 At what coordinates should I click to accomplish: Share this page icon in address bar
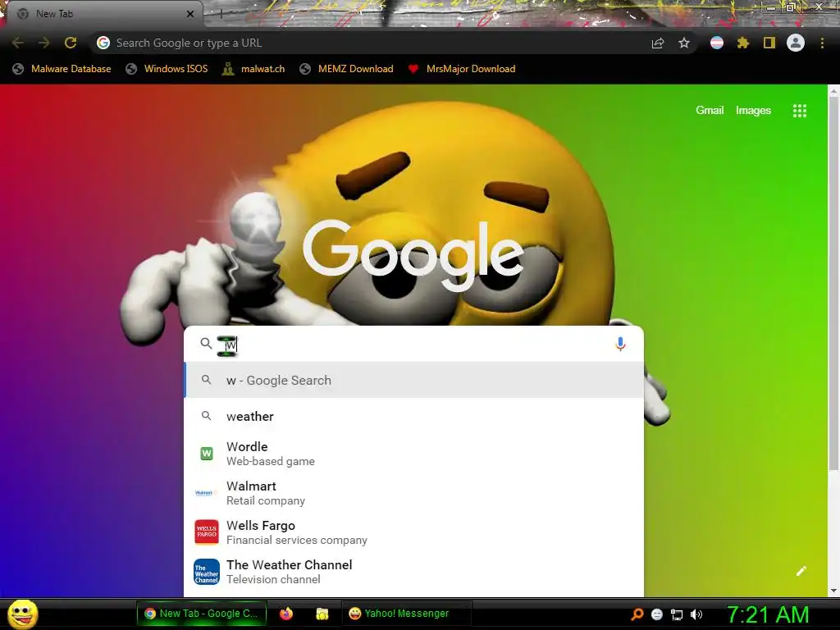[x=658, y=43]
